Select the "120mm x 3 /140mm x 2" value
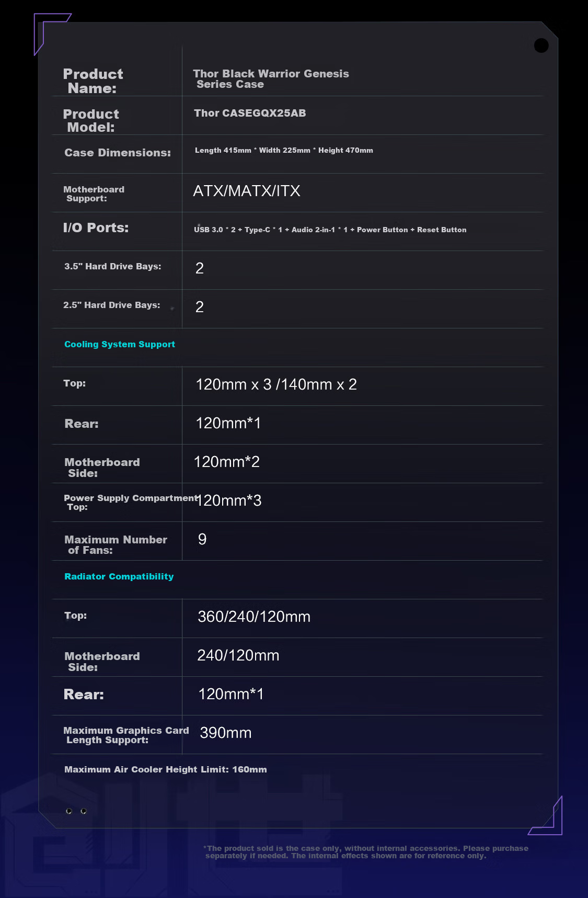Image resolution: width=588 pixels, height=898 pixels. point(276,384)
